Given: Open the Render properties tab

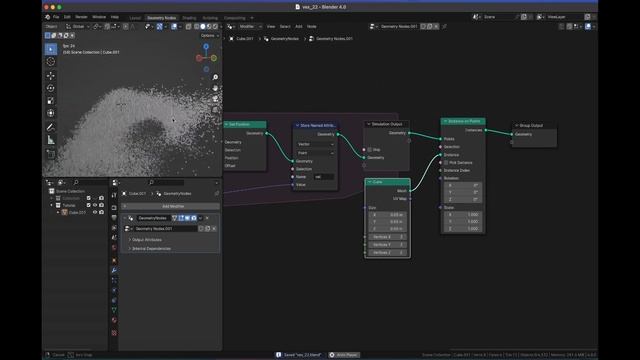Looking at the screenshot, I should tap(114, 207).
